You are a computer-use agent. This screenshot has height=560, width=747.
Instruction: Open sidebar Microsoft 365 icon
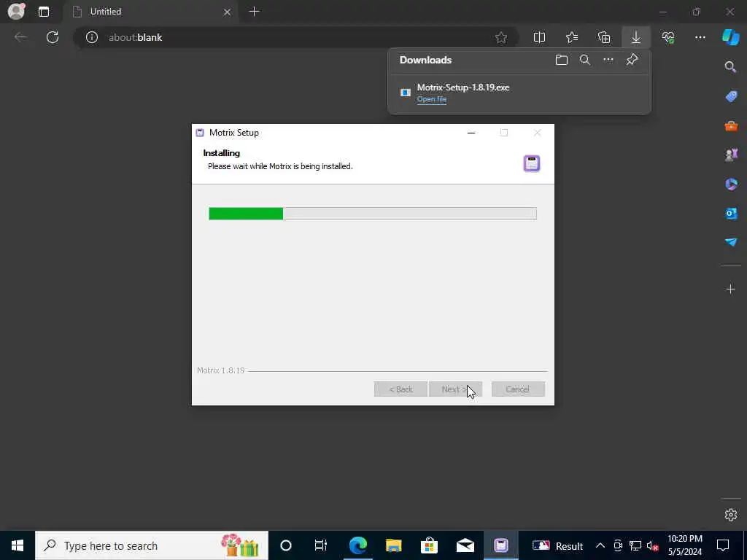coord(730,184)
